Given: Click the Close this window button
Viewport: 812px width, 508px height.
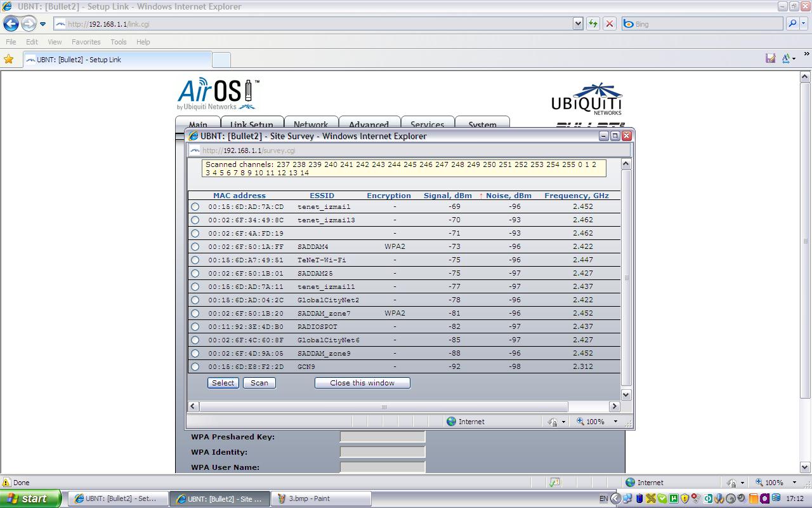Looking at the screenshot, I should [362, 383].
